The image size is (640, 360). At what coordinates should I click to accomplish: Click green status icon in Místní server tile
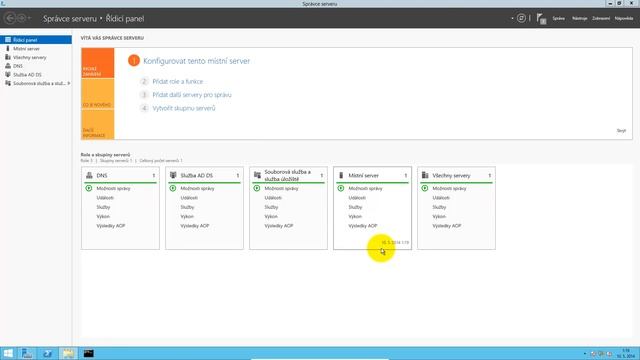pos(341,188)
